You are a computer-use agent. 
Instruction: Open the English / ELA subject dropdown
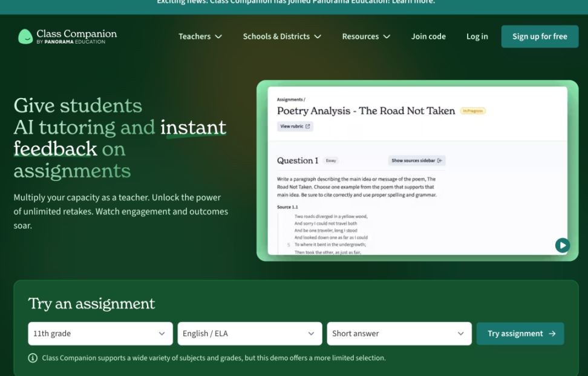tap(250, 334)
